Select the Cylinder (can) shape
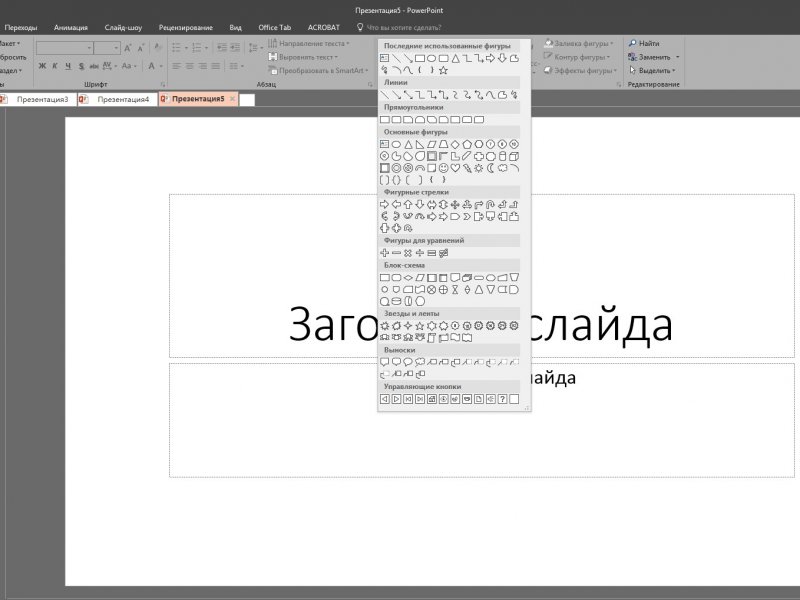Screen dimensions: 800x600 502,156
